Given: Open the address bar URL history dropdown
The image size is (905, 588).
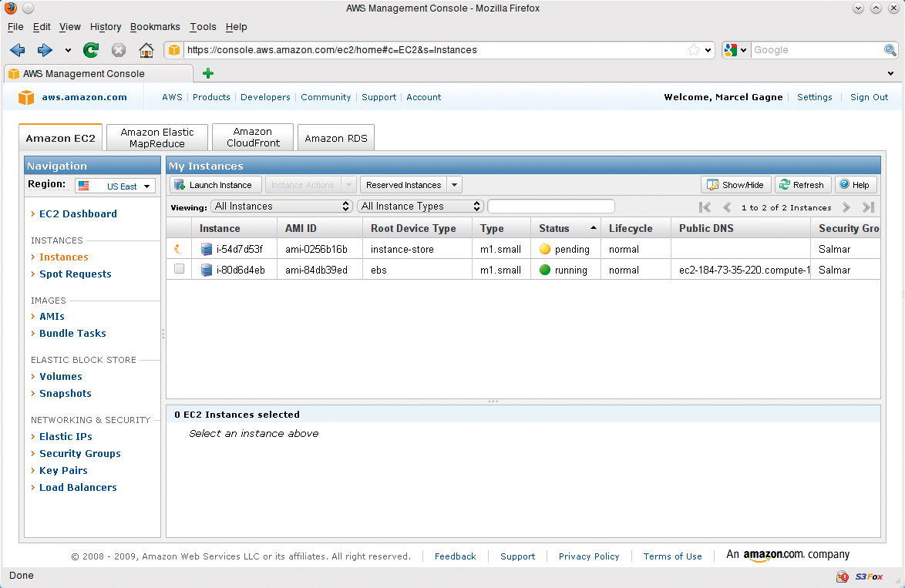Looking at the screenshot, I should [x=708, y=50].
